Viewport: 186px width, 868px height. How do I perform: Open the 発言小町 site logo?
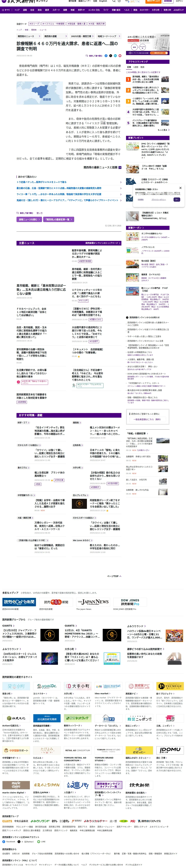click(16, 686)
